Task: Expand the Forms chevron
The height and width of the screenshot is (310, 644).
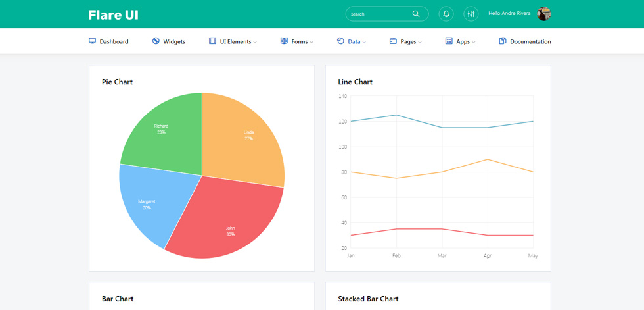Action: coord(311,42)
